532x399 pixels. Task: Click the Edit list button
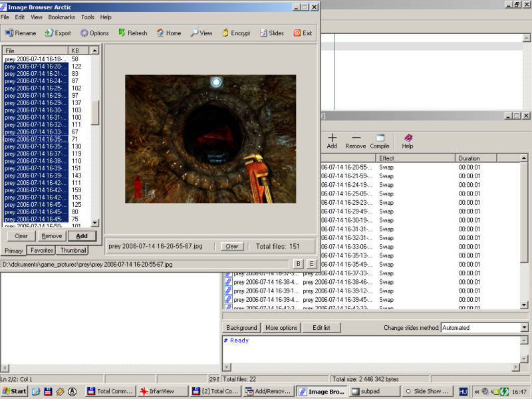coord(321,328)
